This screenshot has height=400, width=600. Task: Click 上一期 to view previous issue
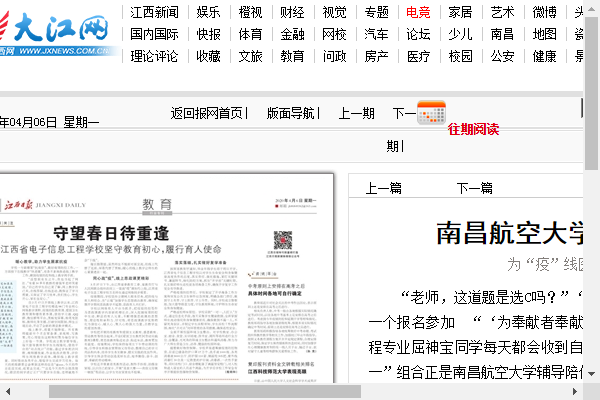(x=356, y=113)
